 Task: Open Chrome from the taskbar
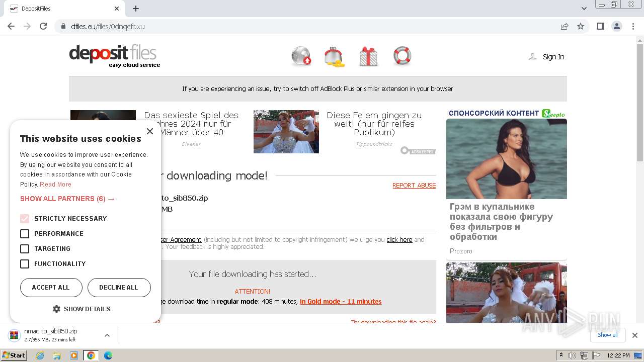pos(91,355)
